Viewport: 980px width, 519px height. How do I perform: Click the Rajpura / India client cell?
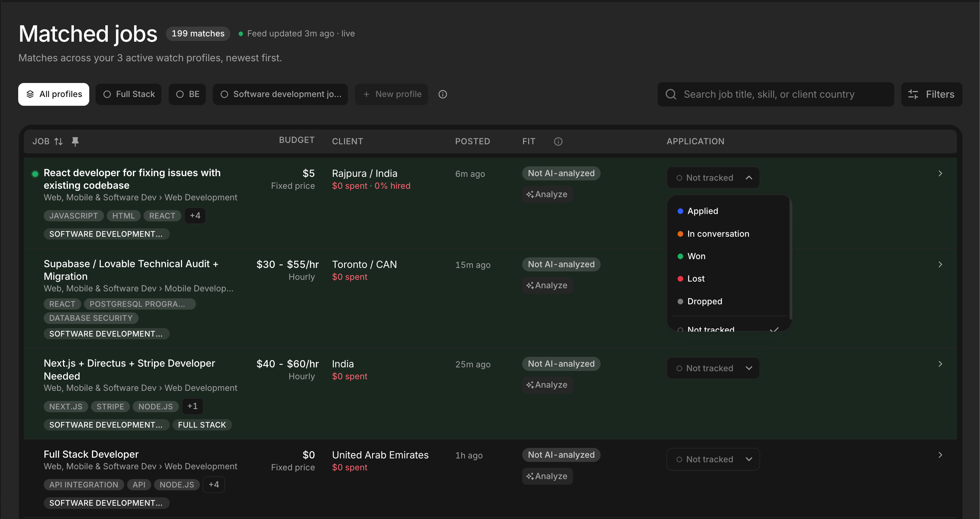tap(364, 173)
